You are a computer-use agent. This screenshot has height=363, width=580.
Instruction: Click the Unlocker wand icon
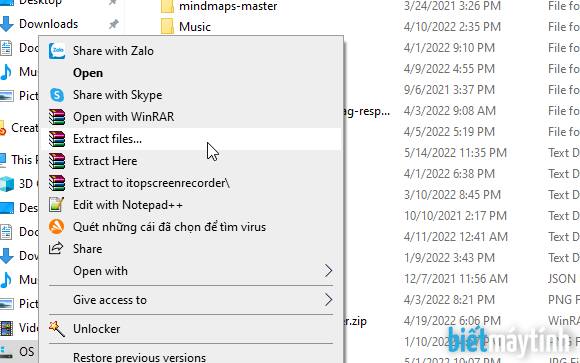(x=57, y=329)
